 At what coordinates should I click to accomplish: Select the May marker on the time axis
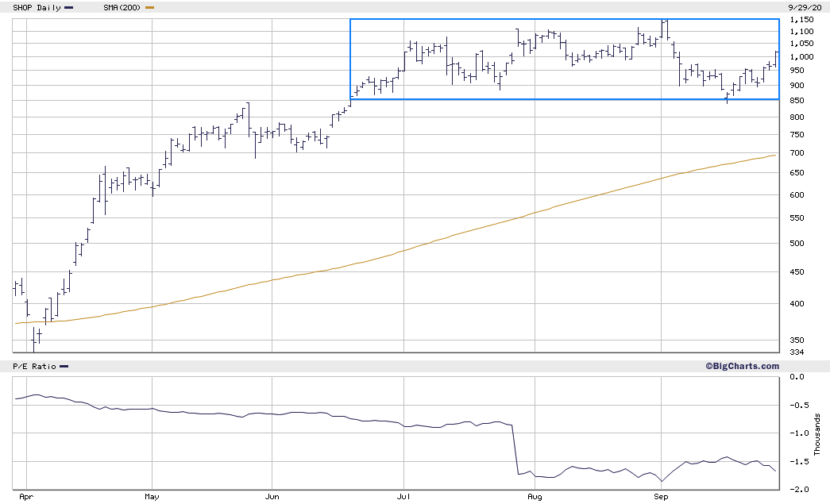point(152,497)
